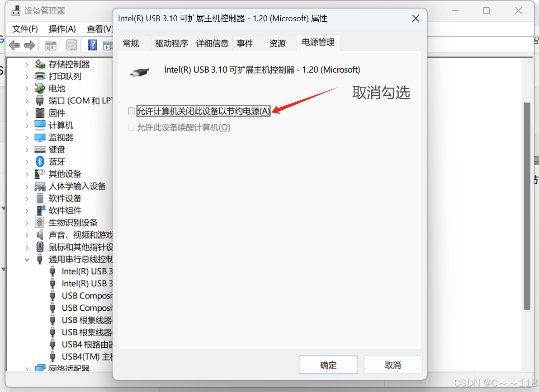Click the 监视器 monitor icon
This screenshot has width=539, height=392.
(40, 137)
